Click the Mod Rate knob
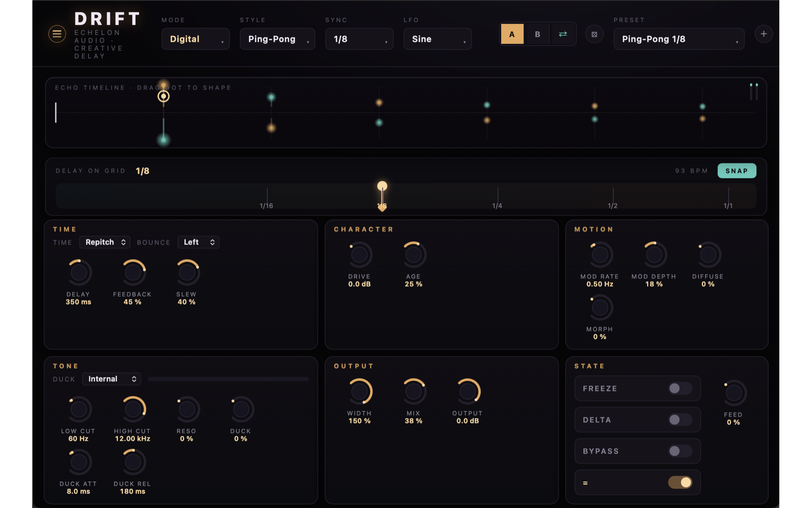812x508 pixels. point(600,255)
